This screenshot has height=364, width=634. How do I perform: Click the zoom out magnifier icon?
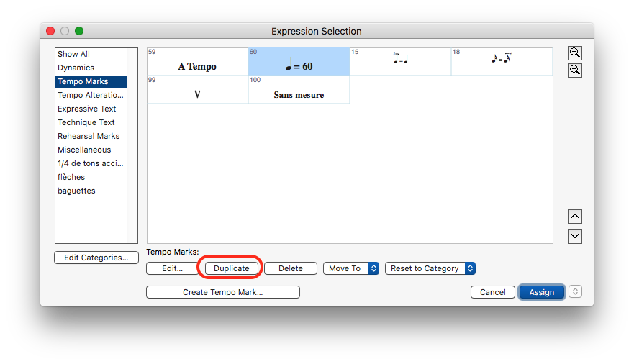click(x=574, y=70)
